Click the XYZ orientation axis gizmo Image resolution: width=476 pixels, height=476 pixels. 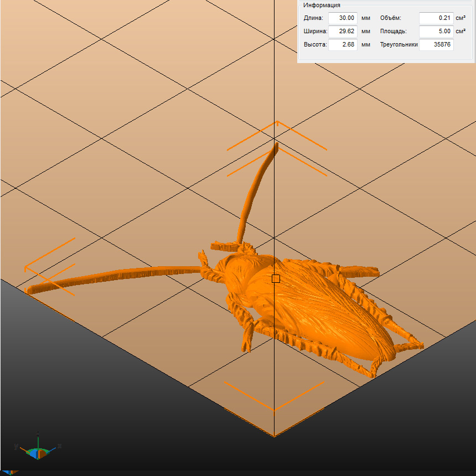point(37,448)
